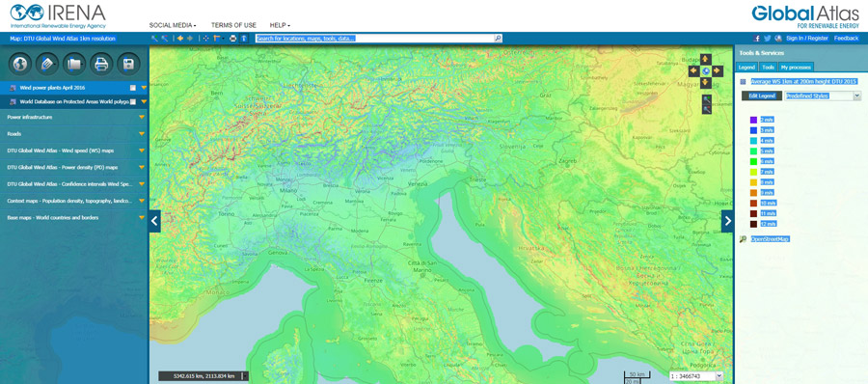The height and width of the screenshot is (384, 868).
Task: Click the magnifier icon next to OpenStreetMap
Action: click(x=743, y=239)
